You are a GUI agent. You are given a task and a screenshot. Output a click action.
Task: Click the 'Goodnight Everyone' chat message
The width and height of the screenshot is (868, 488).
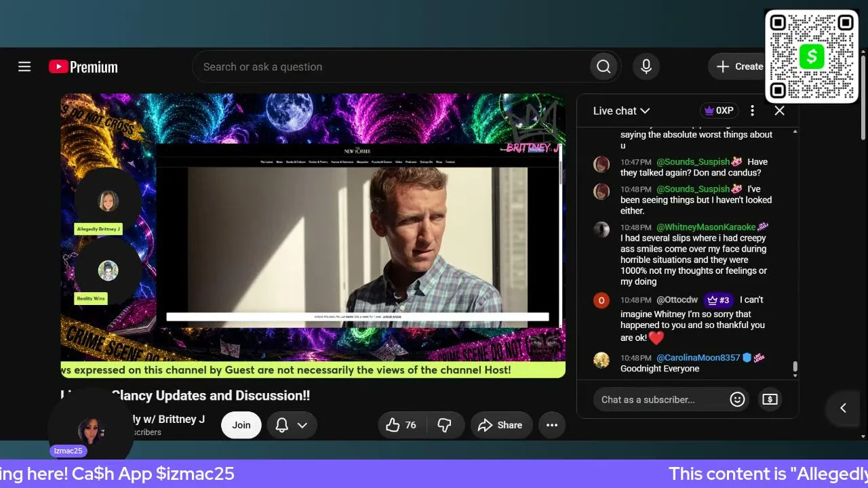(660, 369)
